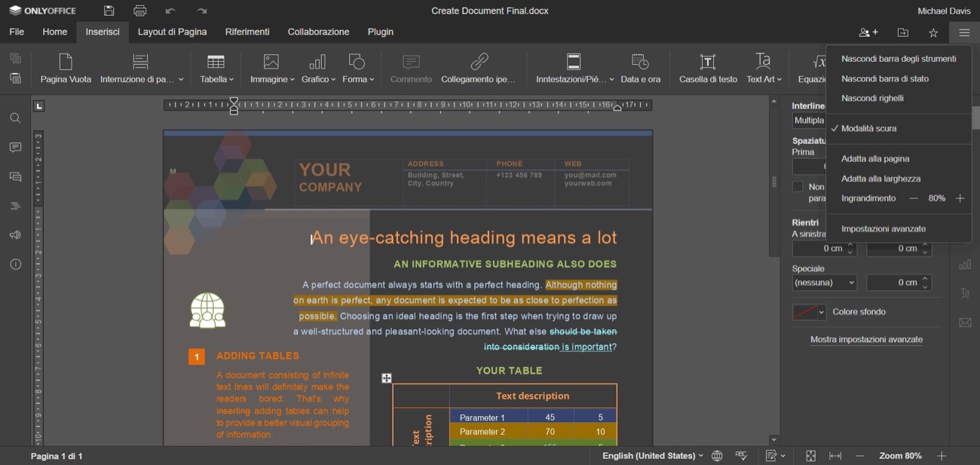The width and height of the screenshot is (980, 465).
Task: Toggle Nascondi righelli option
Action: [871, 99]
